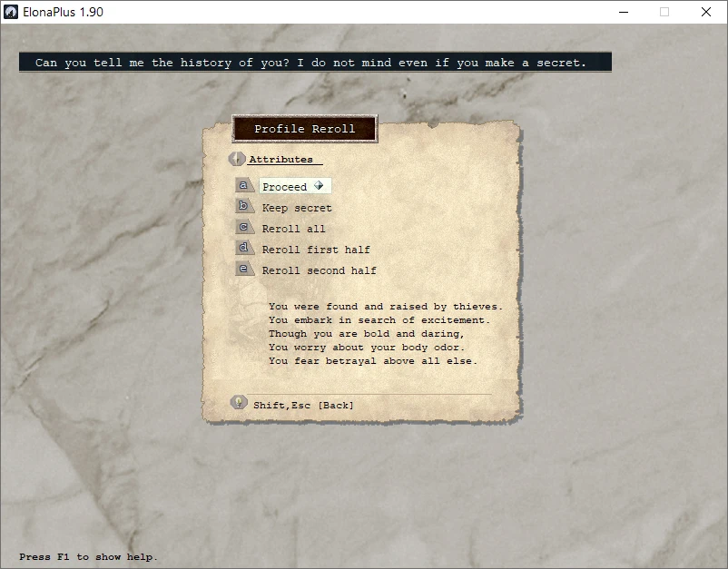This screenshot has height=569, width=728.
Task: Pick the Reroll second half option
Action: click(x=319, y=270)
